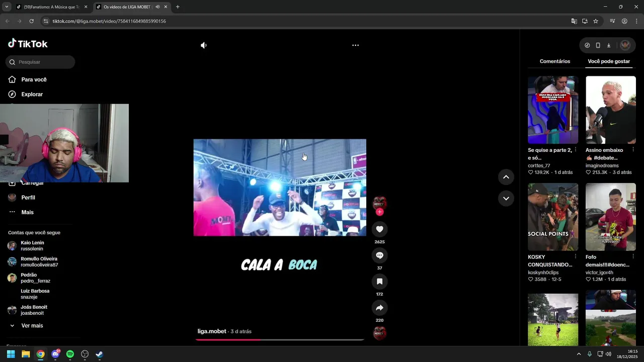Click the liga.mobet username under the video

(212, 331)
